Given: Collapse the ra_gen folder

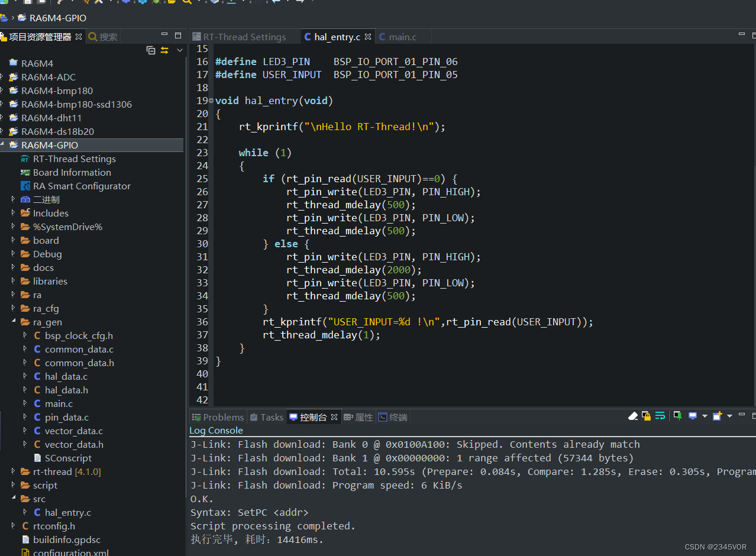Looking at the screenshot, I should (13, 322).
